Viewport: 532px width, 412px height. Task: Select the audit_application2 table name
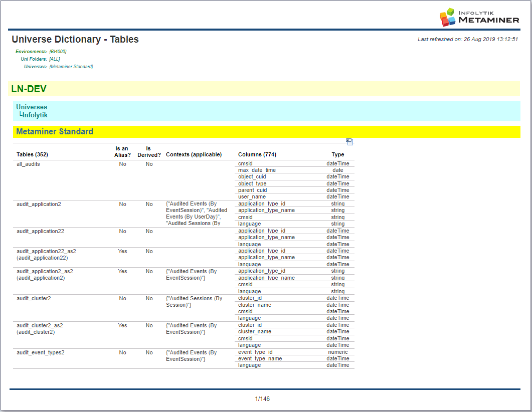click(x=39, y=204)
